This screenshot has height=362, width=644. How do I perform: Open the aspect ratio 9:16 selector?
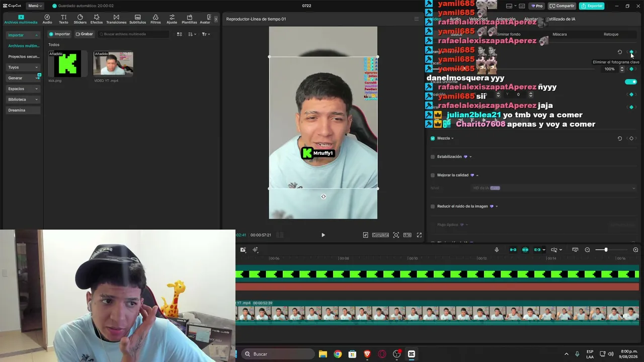click(407, 235)
